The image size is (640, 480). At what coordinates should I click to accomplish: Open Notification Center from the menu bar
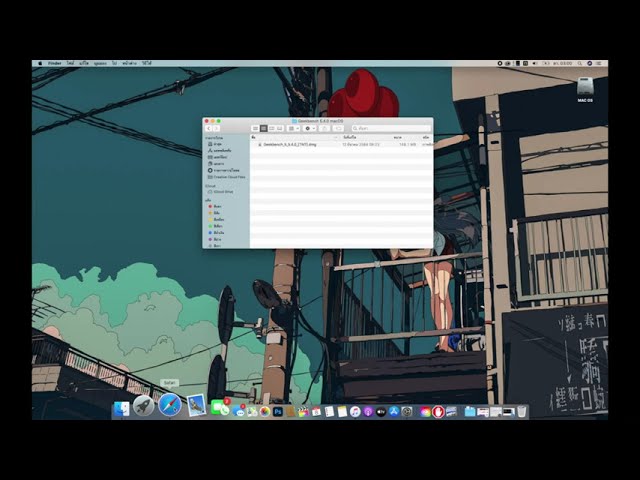599,64
